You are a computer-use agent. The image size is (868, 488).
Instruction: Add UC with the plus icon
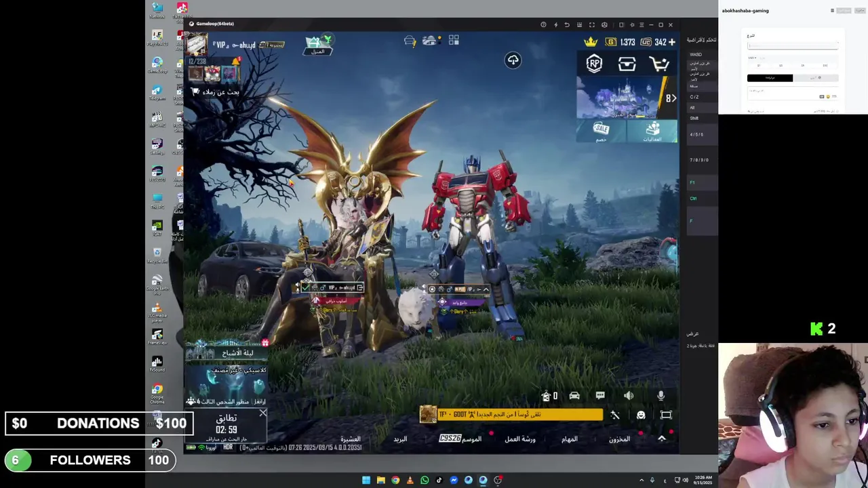pyautogui.click(x=671, y=42)
